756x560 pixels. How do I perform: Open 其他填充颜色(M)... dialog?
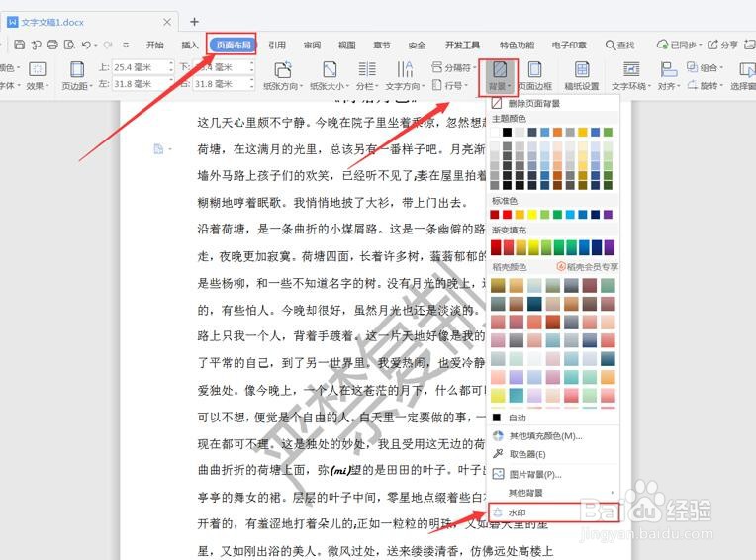tap(553, 436)
